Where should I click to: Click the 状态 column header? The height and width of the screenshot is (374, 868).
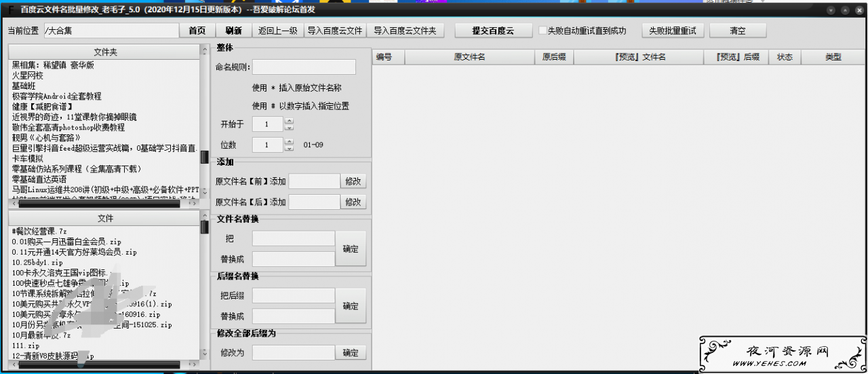pyautogui.click(x=785, y=58)
